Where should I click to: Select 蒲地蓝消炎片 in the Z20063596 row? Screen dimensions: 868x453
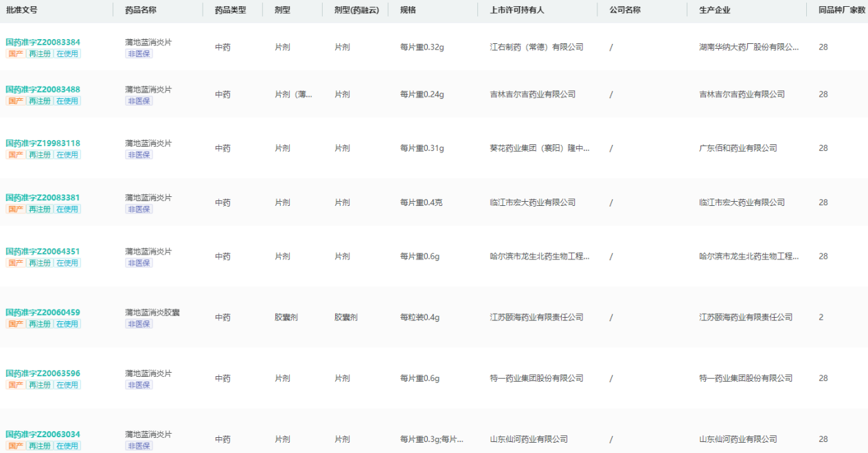pyautogui.click(x=148, y=373)
